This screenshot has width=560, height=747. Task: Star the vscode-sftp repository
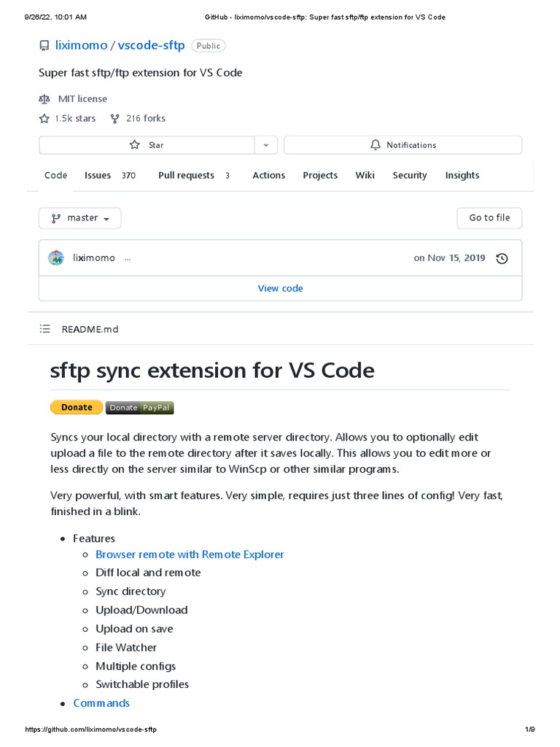point(146,145)
